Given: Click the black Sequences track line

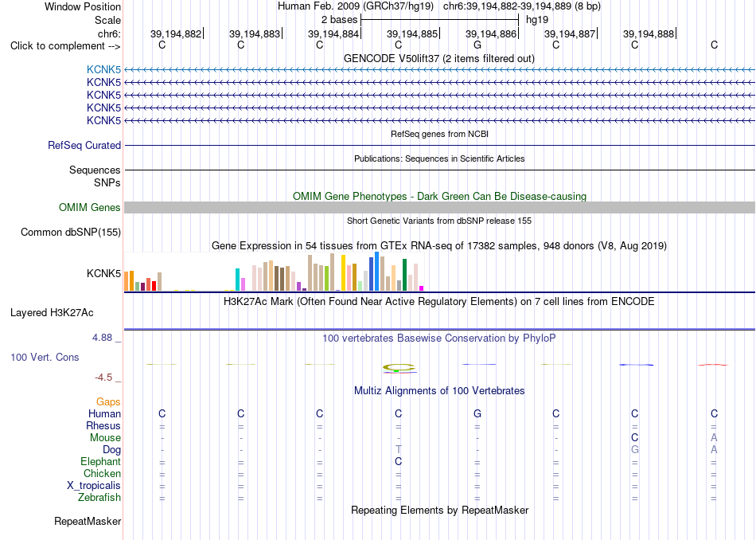Looking at the screenshot, I should [x=440, y=170].
